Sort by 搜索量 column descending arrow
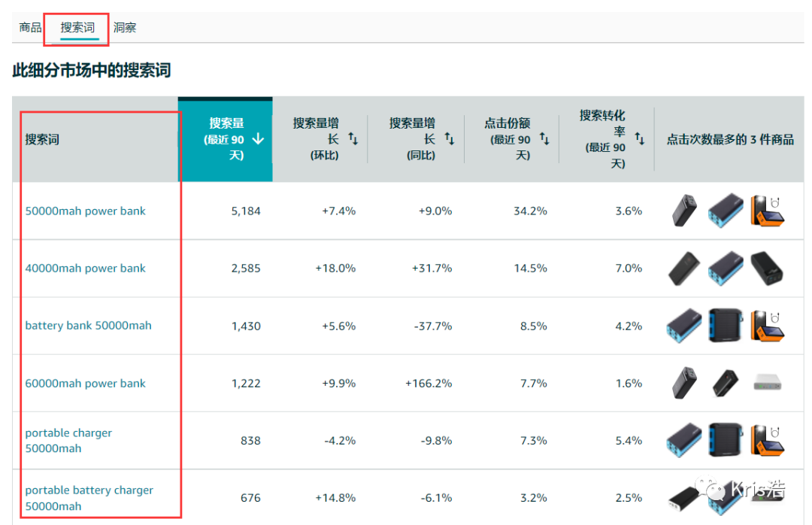812x525 pixels. click(258, 139)
